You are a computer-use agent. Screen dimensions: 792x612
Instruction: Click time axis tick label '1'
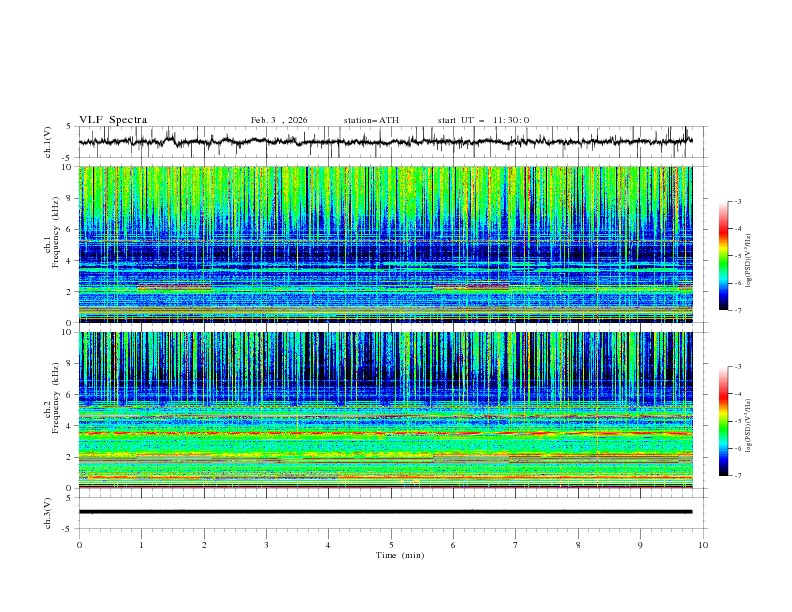141,545
